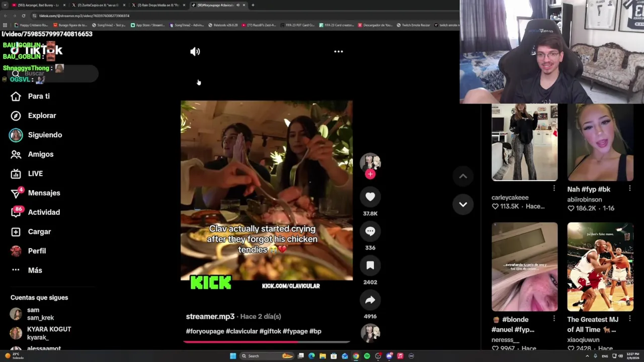644x362 pixels.
Task: Open FIFA 23 FUT Card Cr... bookmark
Action: click(298, 25)
